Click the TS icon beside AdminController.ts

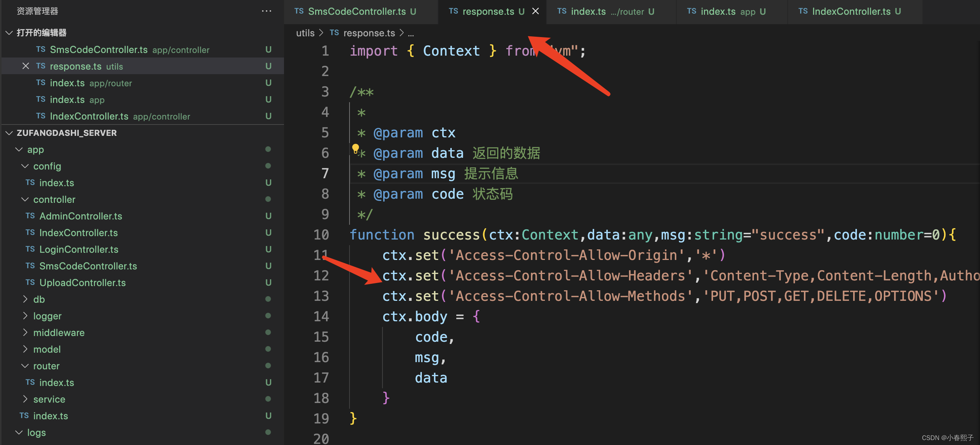pyautogui.click(x=30, y=215)
